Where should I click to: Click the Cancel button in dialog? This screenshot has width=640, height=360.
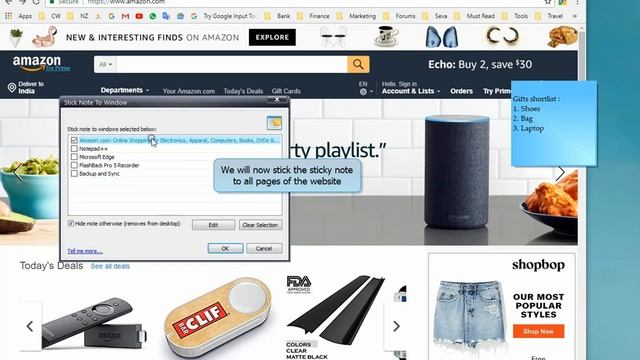pos(264,248)
